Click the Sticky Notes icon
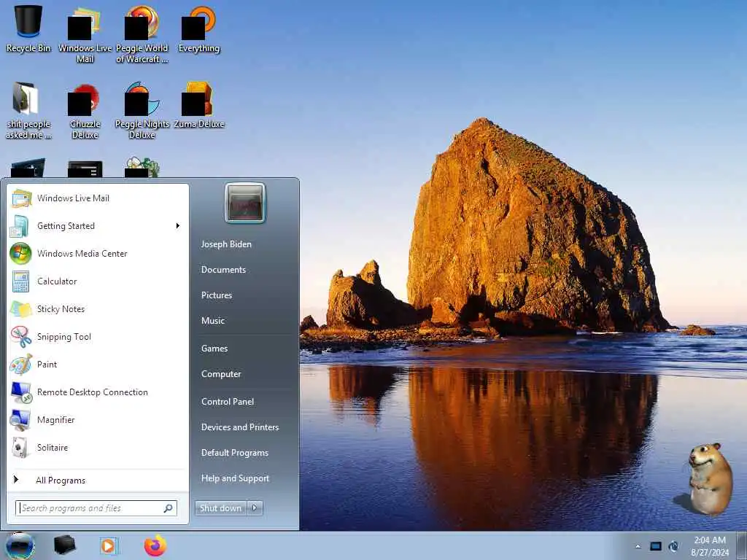The image size is (747, 560). [x=21, y=309]
